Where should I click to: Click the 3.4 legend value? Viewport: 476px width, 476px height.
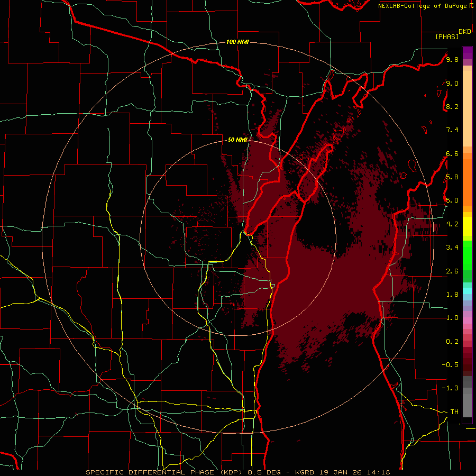coord(452,248)
